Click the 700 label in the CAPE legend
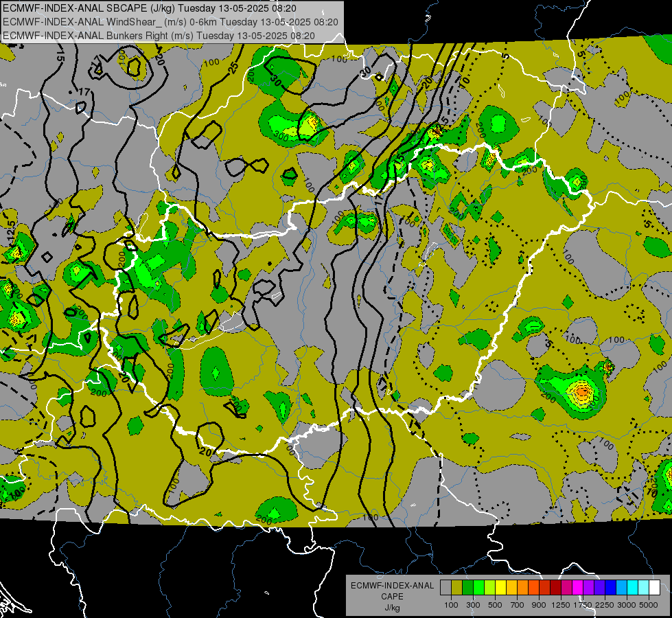 [x=518, y=605]
